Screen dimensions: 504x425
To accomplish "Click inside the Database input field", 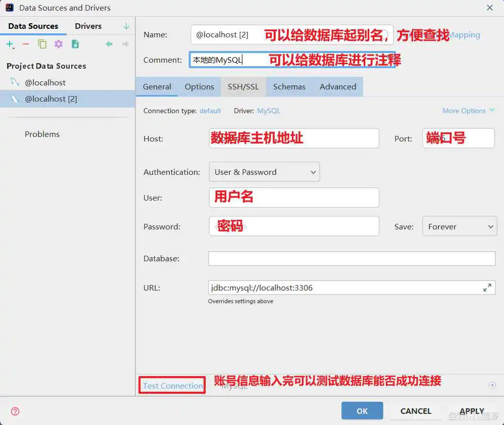I will click(351, 258).
